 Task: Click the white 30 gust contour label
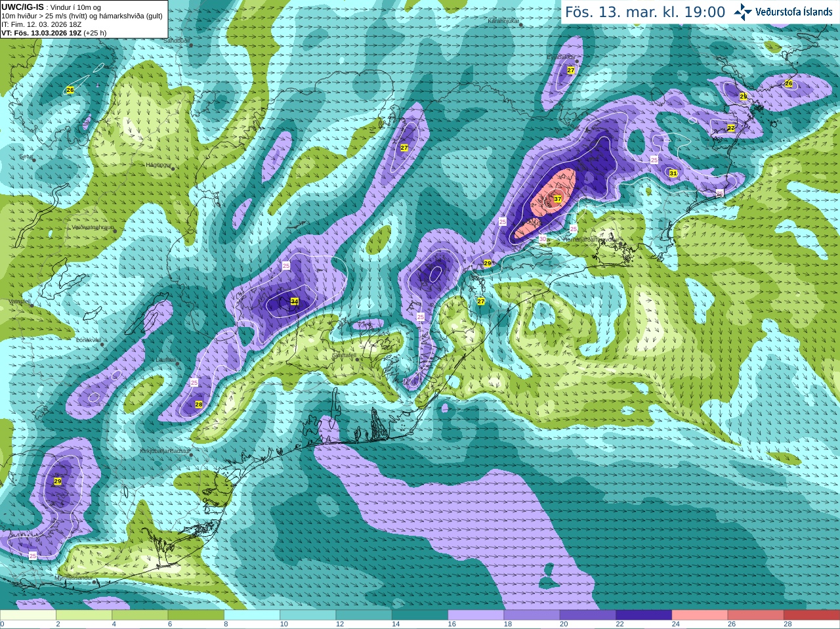[543, 239]
